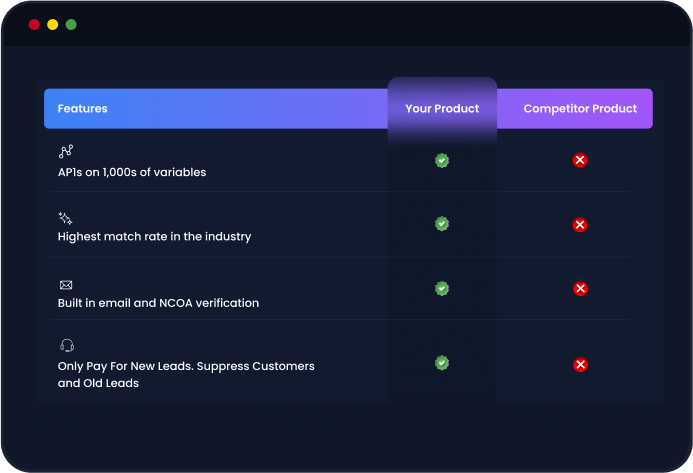Select the Your Product column header

[x=442, y=108]
